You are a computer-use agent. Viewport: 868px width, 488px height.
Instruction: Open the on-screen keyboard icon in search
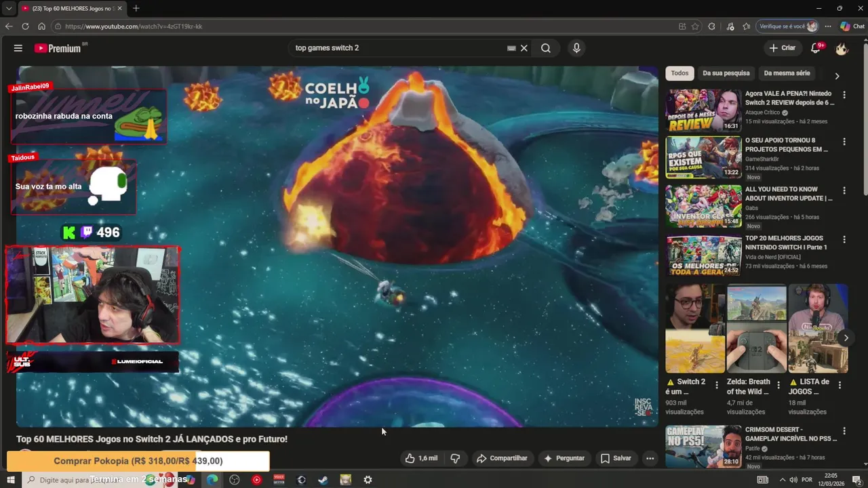click(512, 48)
